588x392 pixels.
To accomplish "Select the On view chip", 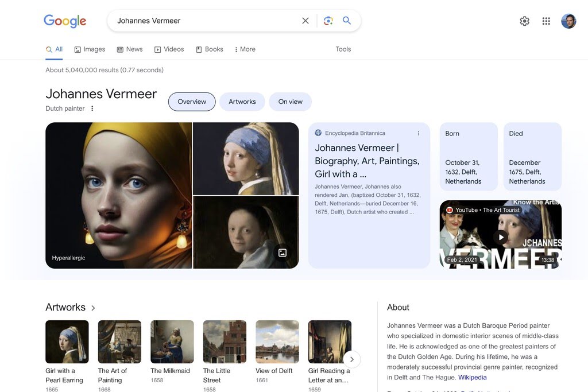I will 290,102.
